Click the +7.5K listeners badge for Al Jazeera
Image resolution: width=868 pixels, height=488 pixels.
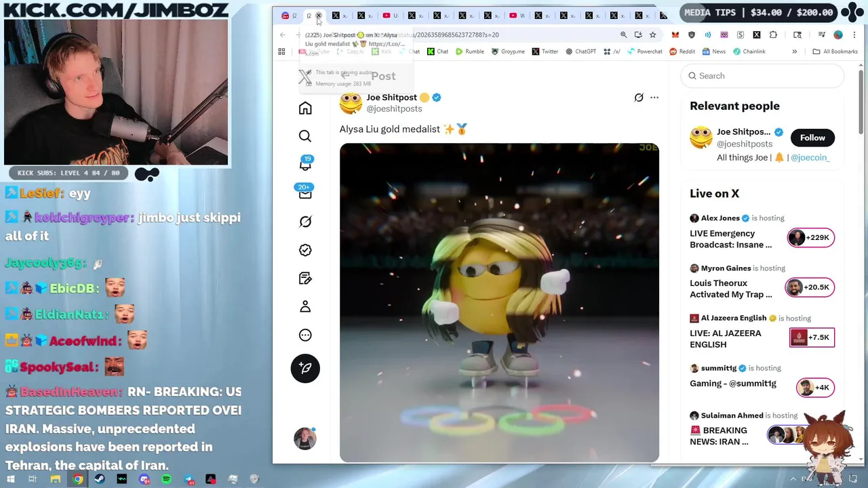coord(812,338)
